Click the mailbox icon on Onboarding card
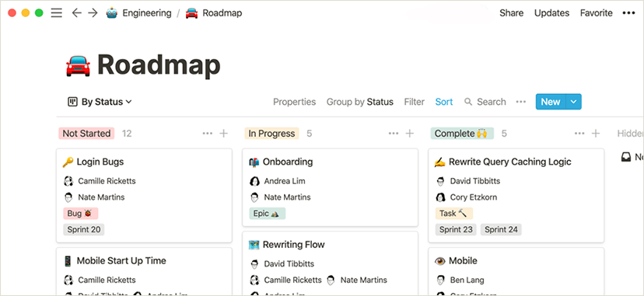Screen dimensions: 644x296 click(x=254, y=162)
